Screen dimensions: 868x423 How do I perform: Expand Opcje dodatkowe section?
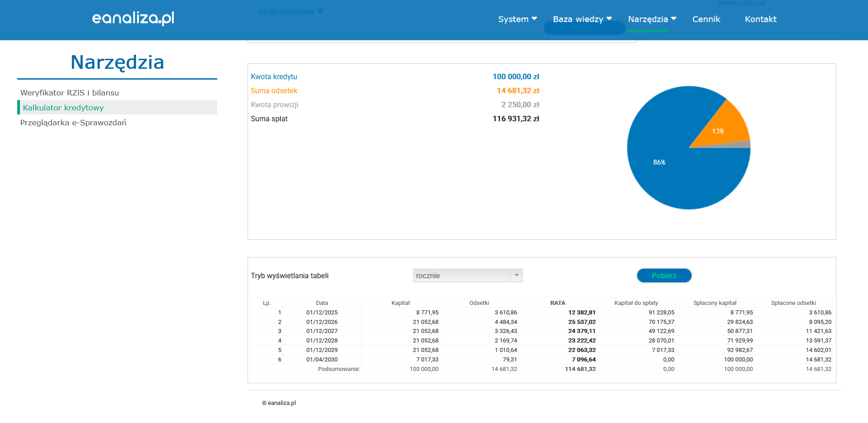(290, 11)
